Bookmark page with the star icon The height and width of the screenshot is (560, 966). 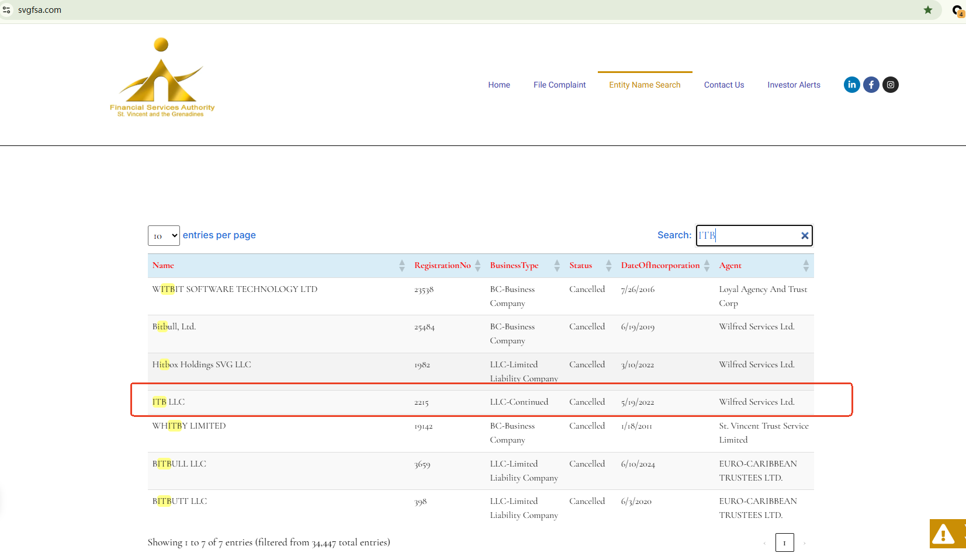(x=927, y=10)
